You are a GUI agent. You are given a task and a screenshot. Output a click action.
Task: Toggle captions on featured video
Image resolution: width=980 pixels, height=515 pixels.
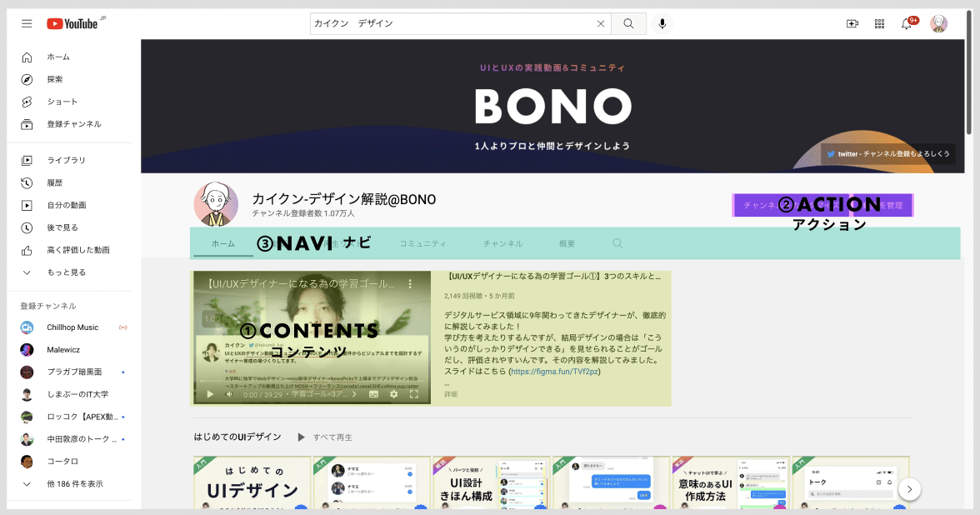click(x=373, y=394)
